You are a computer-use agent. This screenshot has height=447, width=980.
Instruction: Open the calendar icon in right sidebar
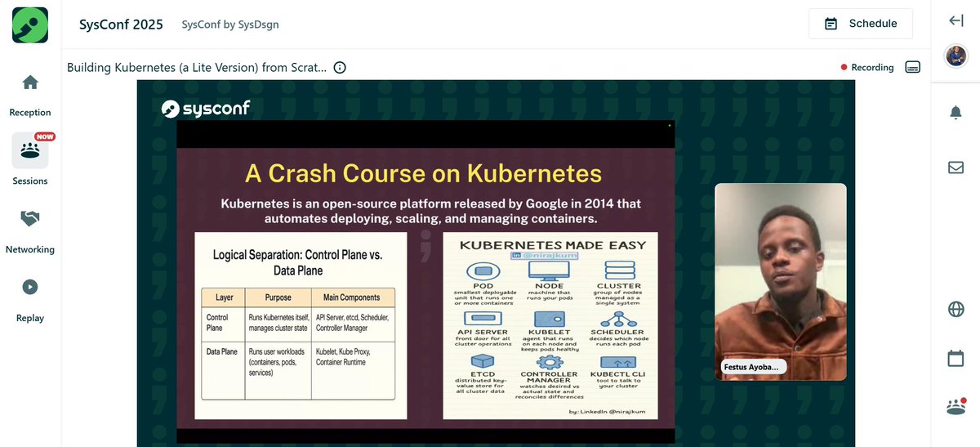[x=955, y=358]
